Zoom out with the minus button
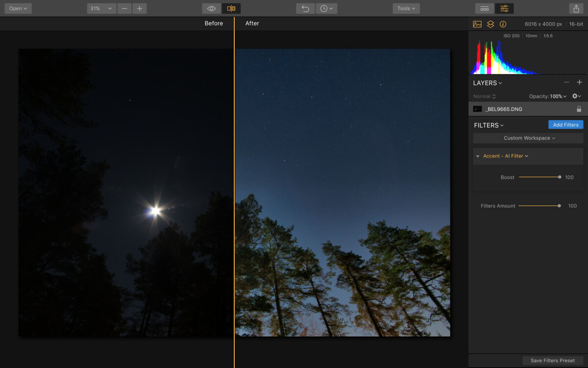The height and width of the screenshot is (368, 588). coord(125,8)
